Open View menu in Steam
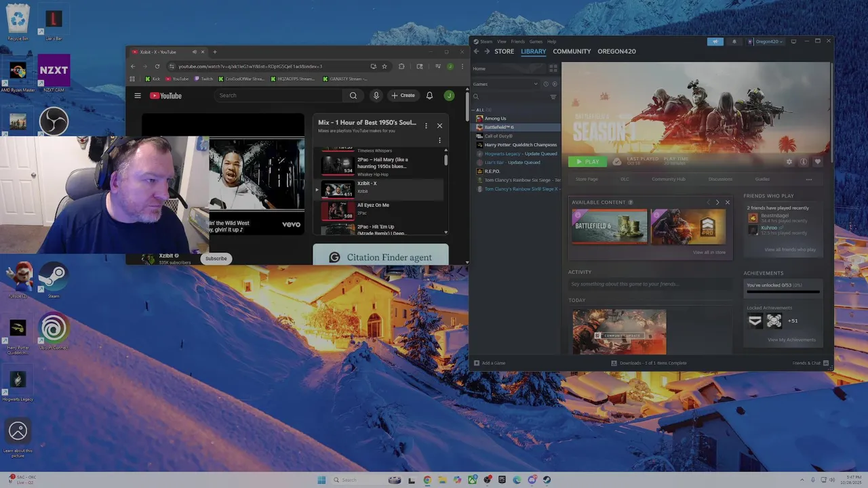The image size is (868, 488). (502, 41)
